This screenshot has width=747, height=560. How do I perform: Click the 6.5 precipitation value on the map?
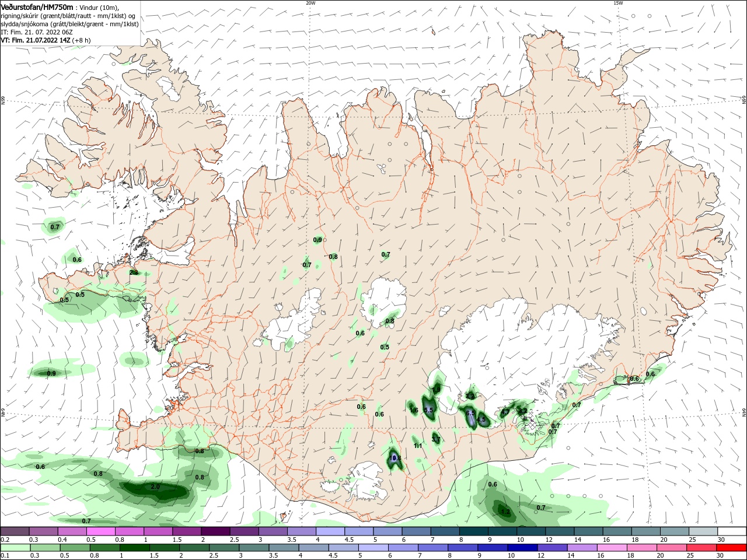[470, 413]
